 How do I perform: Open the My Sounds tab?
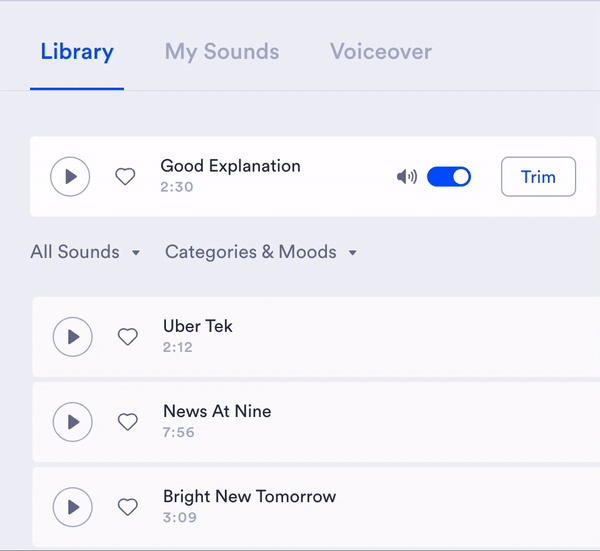click(x=222, y=52)
